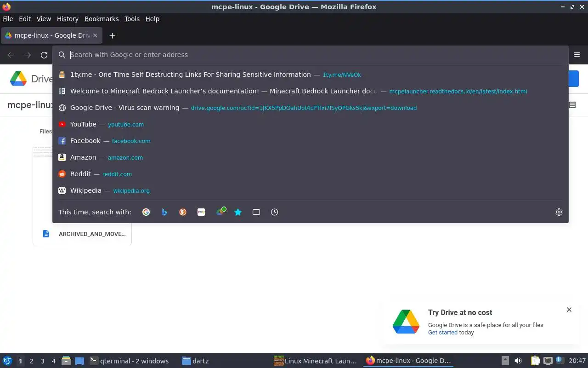
Task: Choose the Amazon suggestion
Action: coord(311,157)
